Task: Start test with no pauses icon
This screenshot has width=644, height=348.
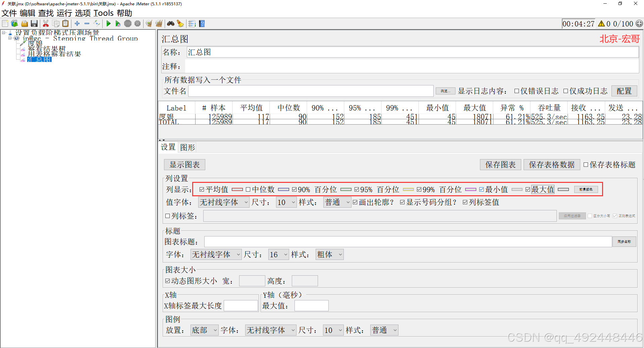Action: click(118, 23)
